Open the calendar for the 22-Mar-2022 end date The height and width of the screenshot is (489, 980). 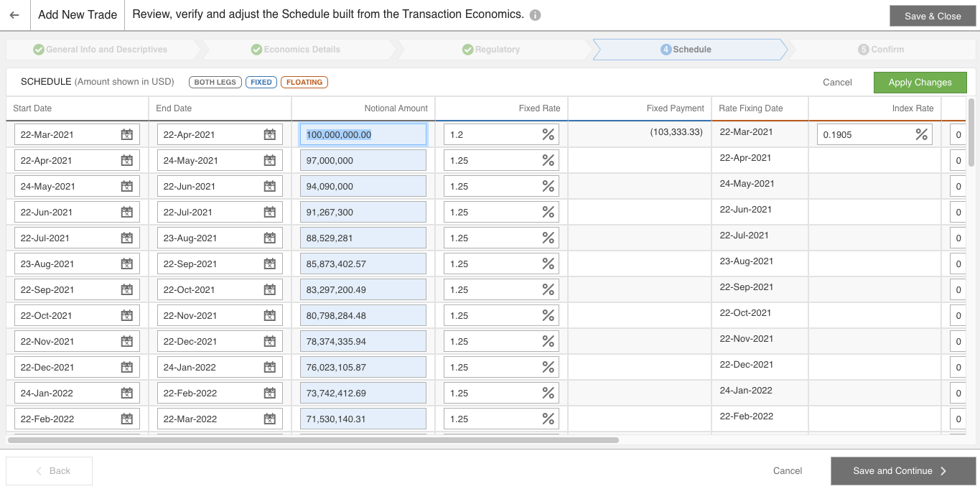(x=269, y=419)
